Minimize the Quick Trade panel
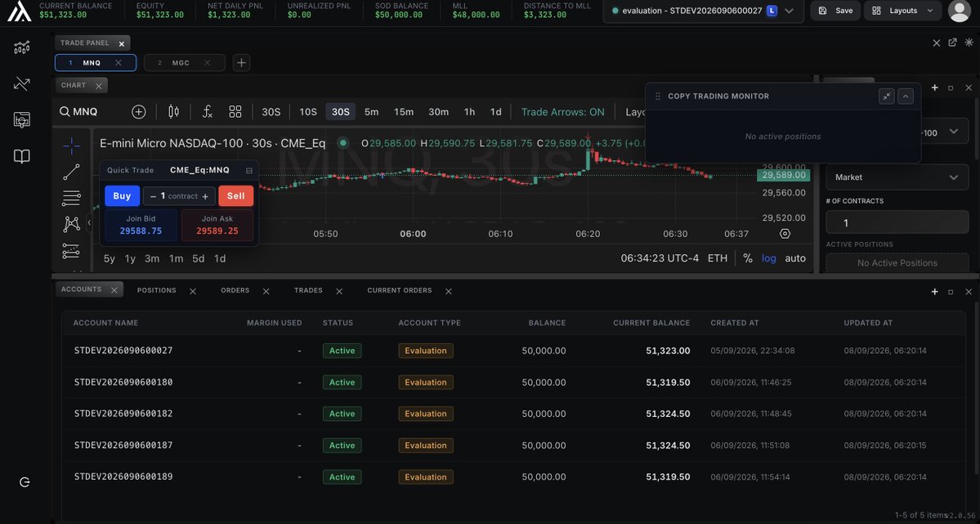Screen dimensions: 980x524 [x=249, y=170]
